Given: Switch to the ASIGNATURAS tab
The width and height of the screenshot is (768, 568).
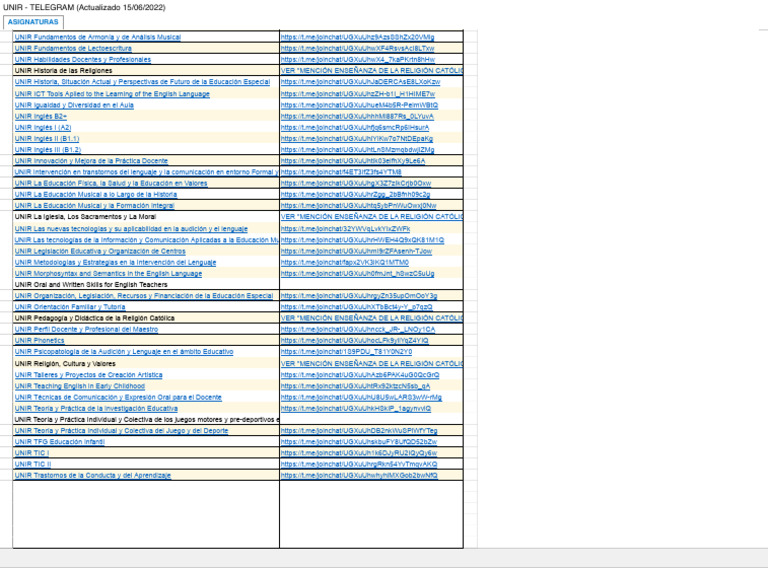Looking at the screenshot, I should [x=33, y=22].
